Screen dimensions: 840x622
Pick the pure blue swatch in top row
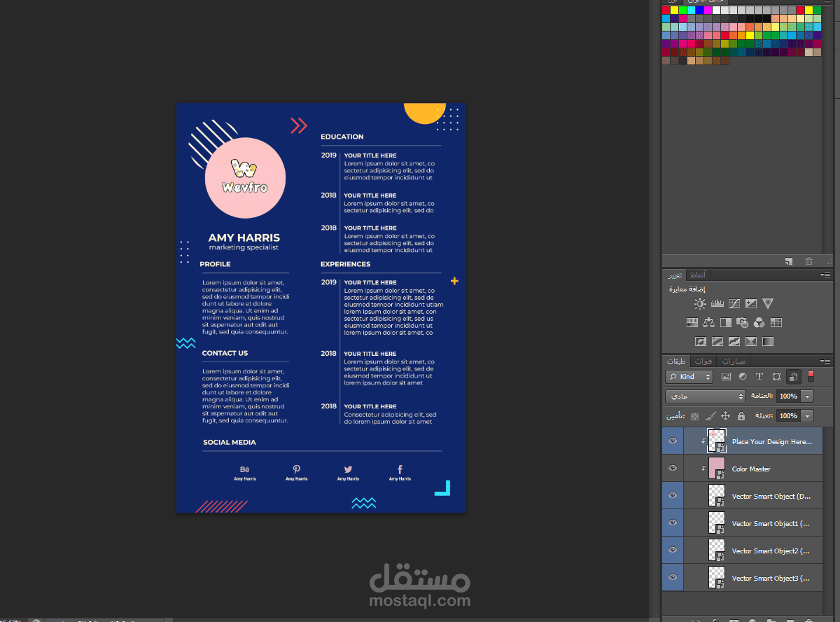point(700,10)
